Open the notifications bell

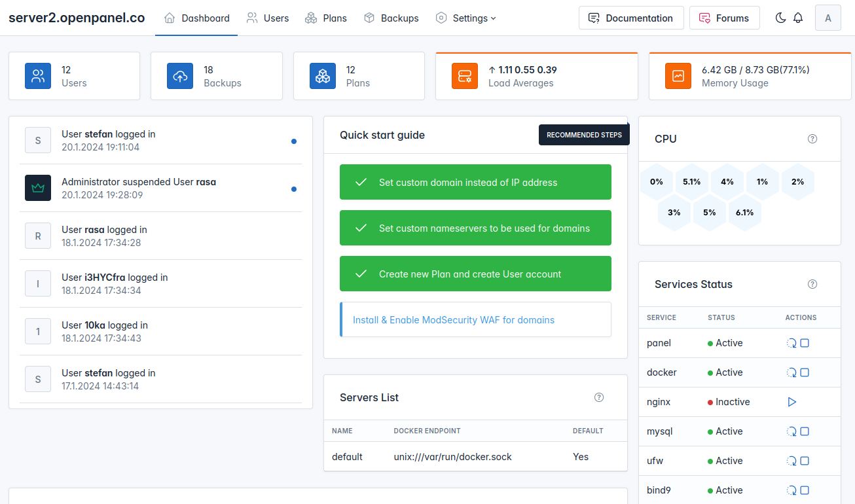point(797,18)
